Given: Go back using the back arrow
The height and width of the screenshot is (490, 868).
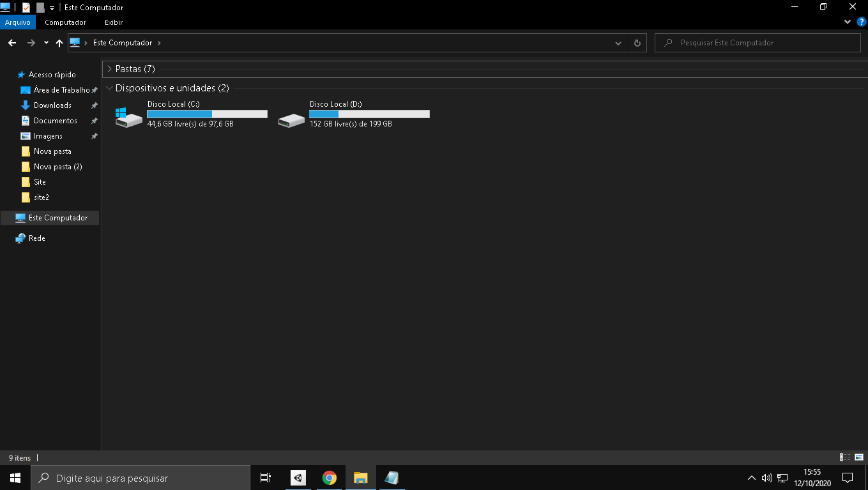Looking at the screenshot, I should tap(11, 43).
